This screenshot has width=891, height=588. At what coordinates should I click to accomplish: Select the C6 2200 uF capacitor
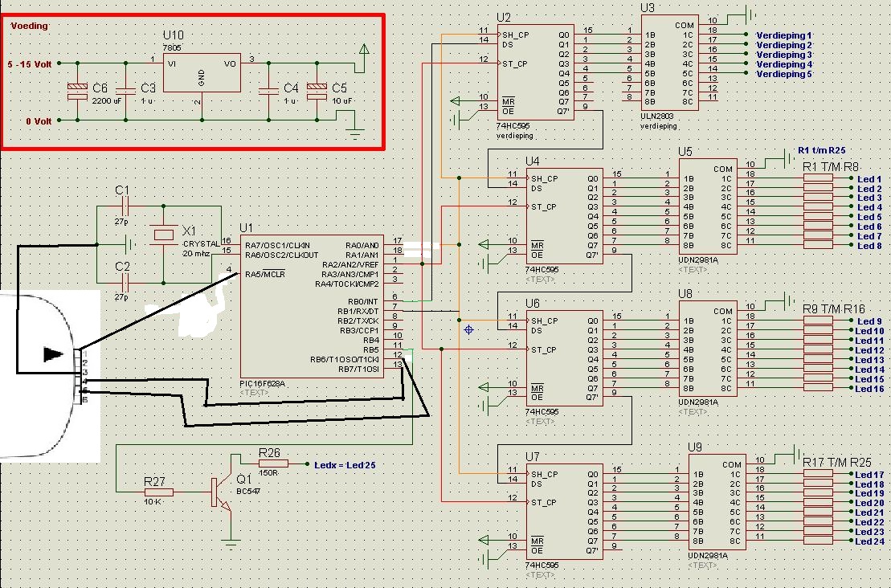77,91
